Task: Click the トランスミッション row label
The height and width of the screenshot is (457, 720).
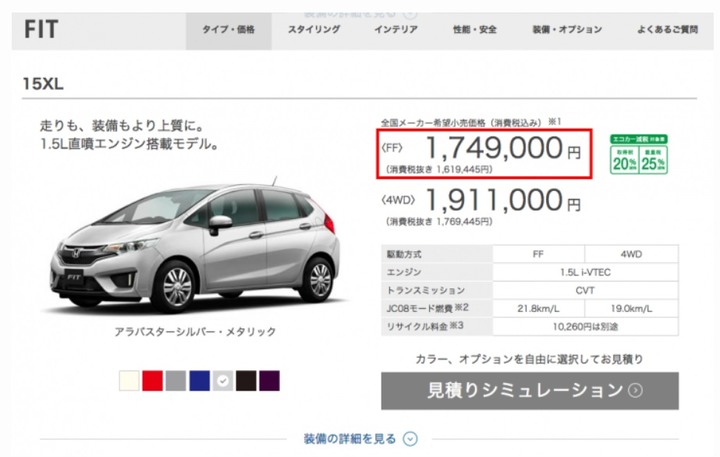Action: click(426, 290)
